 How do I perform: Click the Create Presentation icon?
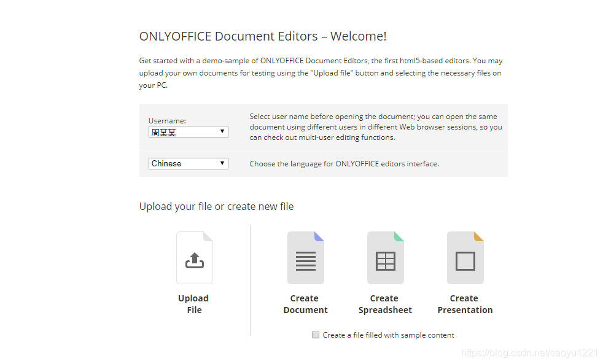(465, 258)
